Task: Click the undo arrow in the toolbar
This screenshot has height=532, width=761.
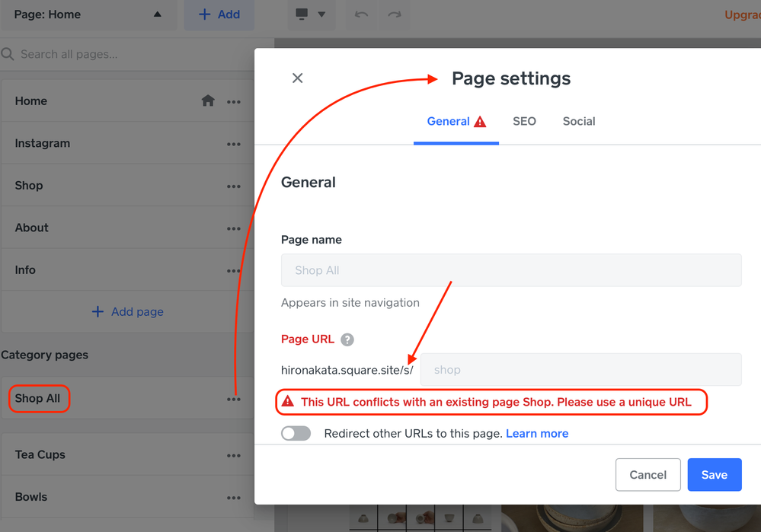Action: coord(361,14)
